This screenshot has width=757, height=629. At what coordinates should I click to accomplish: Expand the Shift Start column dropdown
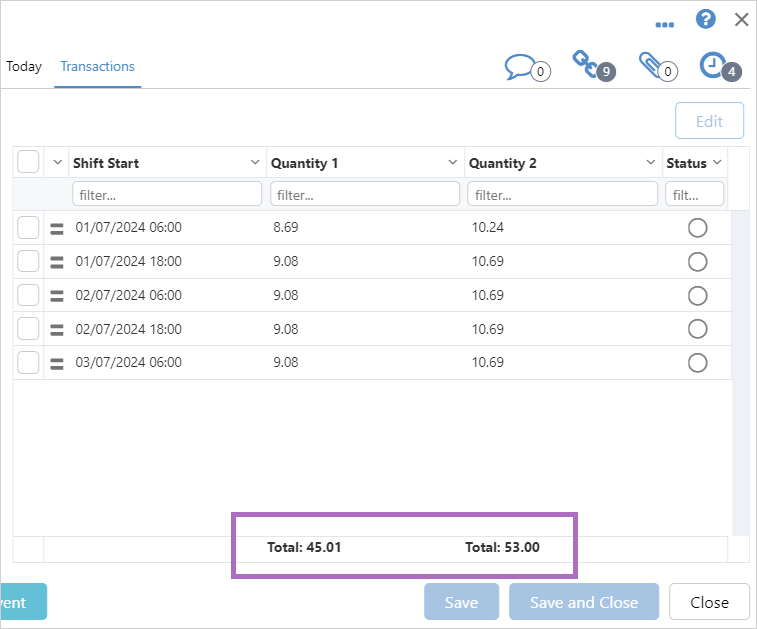click(254, 163)
